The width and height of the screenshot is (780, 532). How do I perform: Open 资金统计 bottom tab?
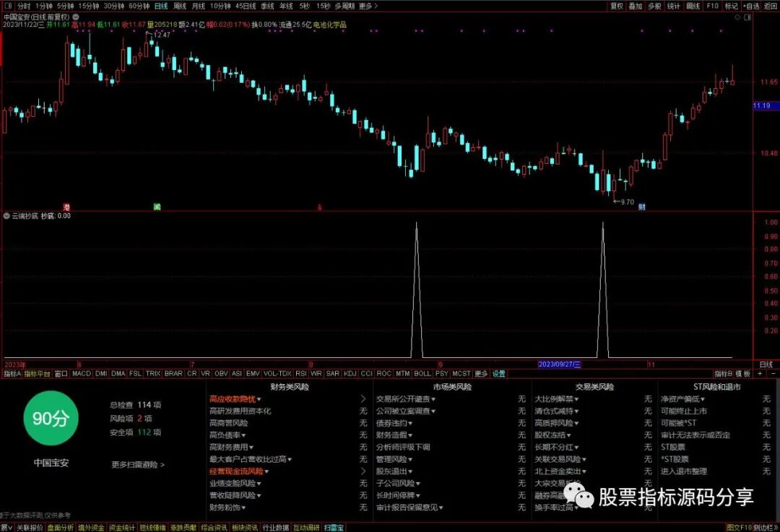pyautogui.click(x=122, y=528)
